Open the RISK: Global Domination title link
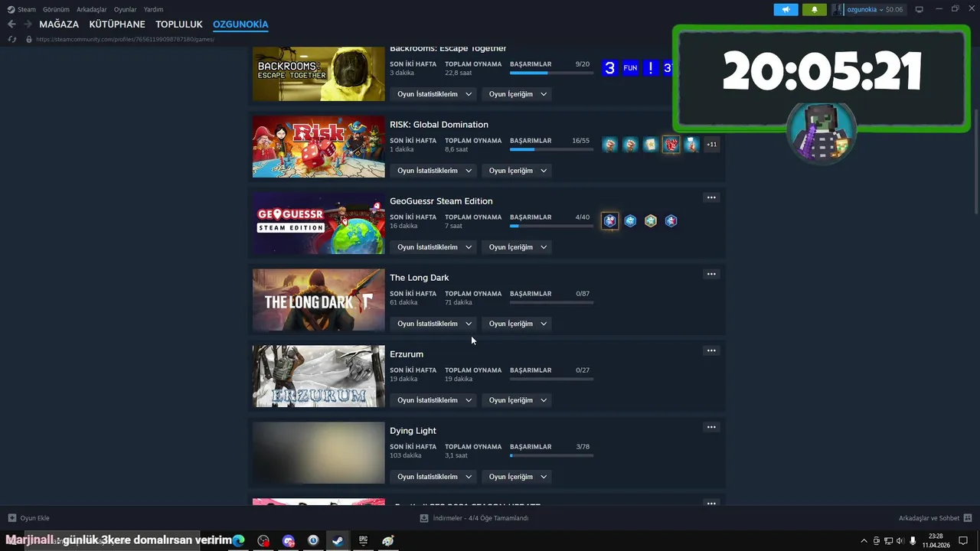Viewport: 980px width, 551px height. (439, 125)
